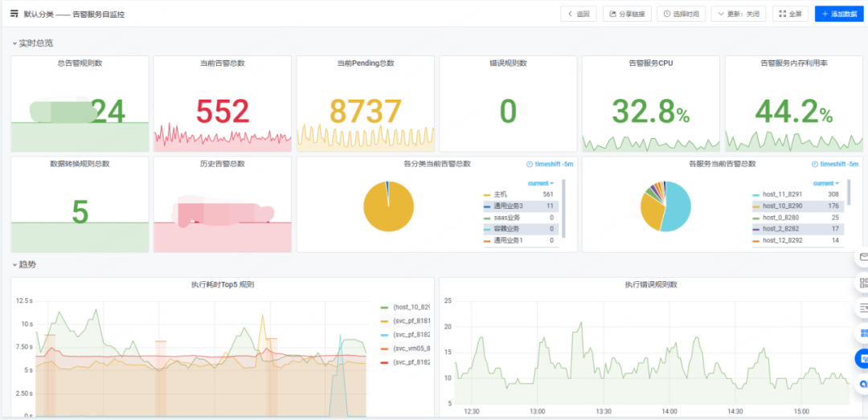Sort 各分类当前告警总数 legend by current
This screenshot has width=868, height=420.
coord(541,183)
